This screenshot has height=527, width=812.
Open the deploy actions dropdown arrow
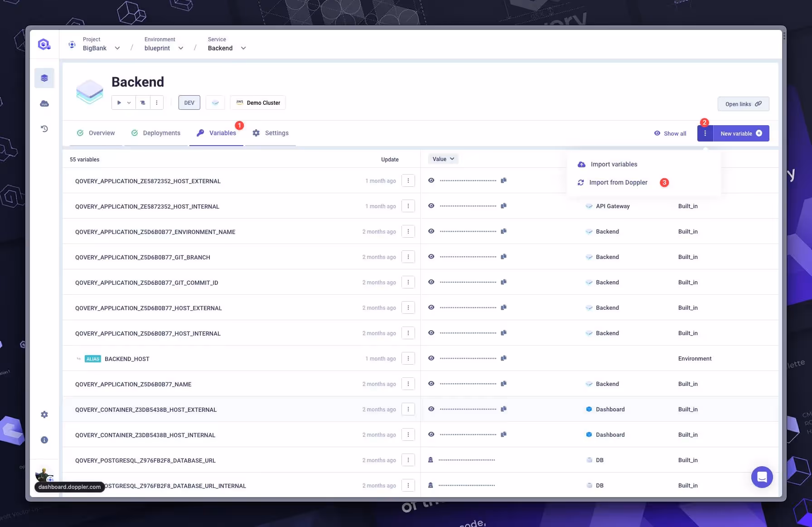point(129,102)
